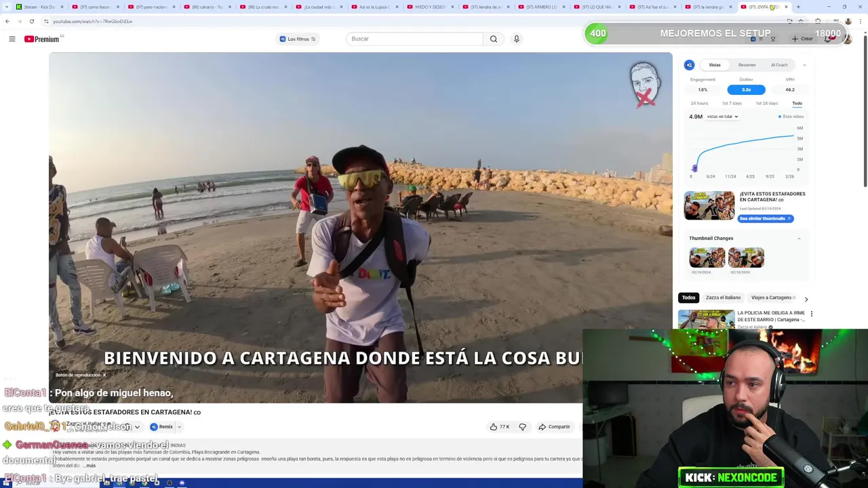
Task: Collapse the analytics panel with top chevron
Action: [804, 65]
